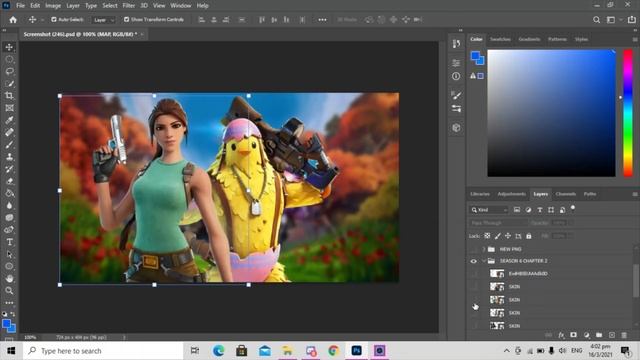
Task: Toggle the Auto-Select checkbox
Action: click(x=54, y=20)
